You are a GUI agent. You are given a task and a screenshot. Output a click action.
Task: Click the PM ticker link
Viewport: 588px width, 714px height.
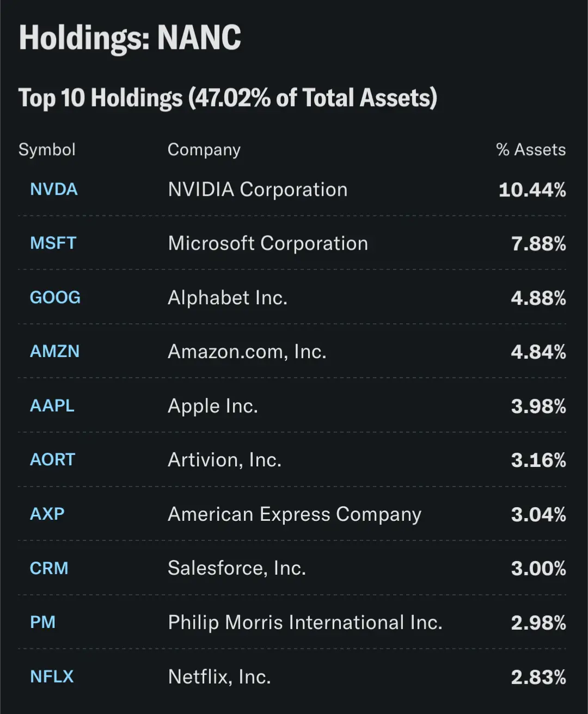pos(43,622)
